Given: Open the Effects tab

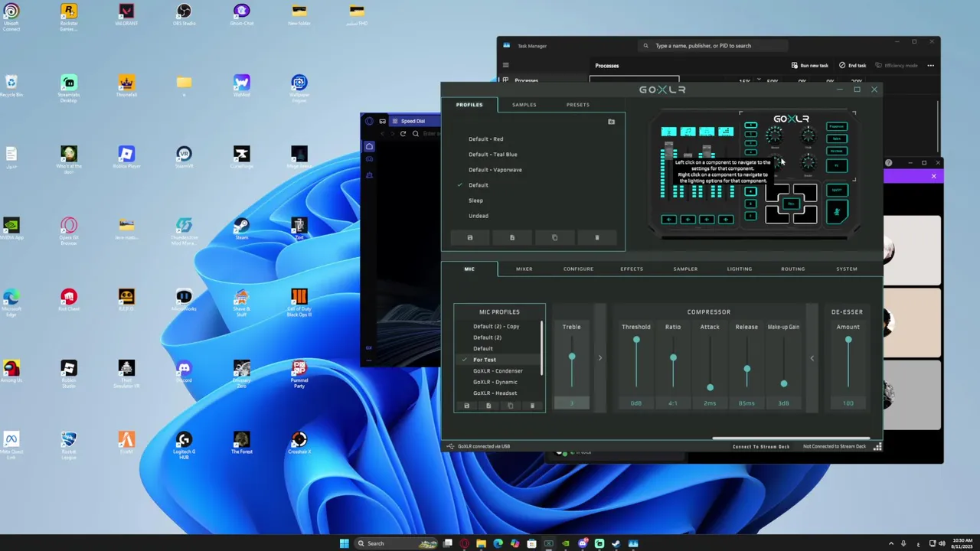Looking at the screenshot, I should pos(632,269).
